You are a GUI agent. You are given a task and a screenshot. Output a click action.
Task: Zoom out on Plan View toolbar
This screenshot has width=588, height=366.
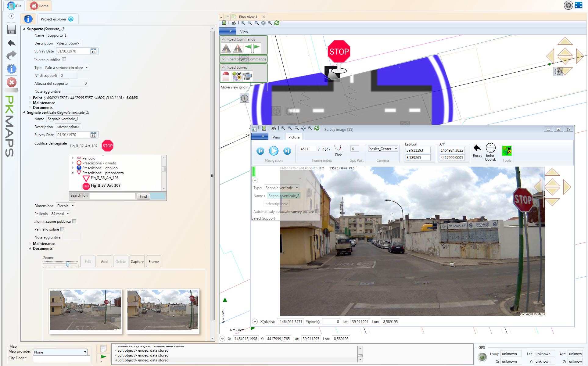(x=250, y=23)
